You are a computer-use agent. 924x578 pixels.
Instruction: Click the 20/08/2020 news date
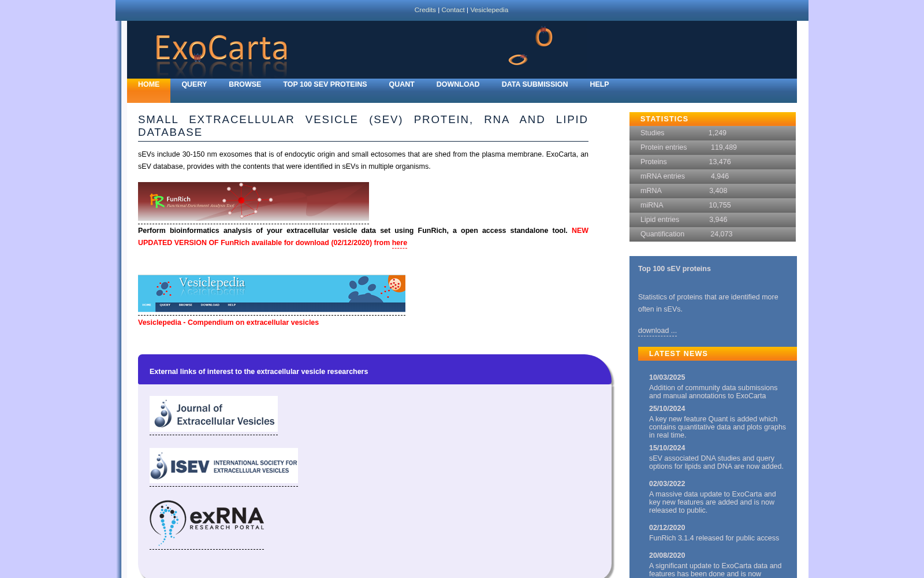[667, 555]
